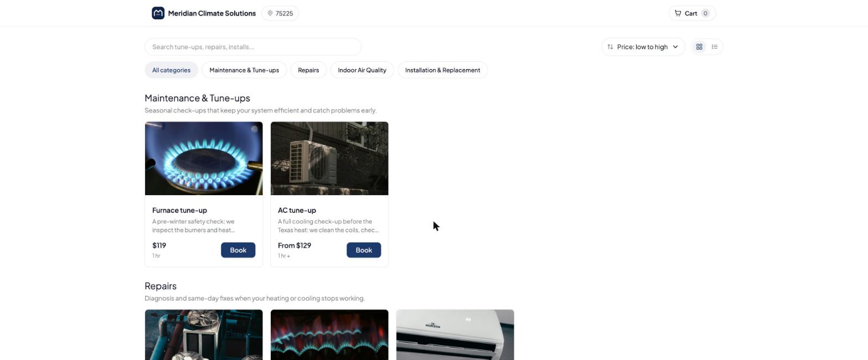Focus the service search field
This screenshot has height=360, width=868.
(x=253, y=47)
